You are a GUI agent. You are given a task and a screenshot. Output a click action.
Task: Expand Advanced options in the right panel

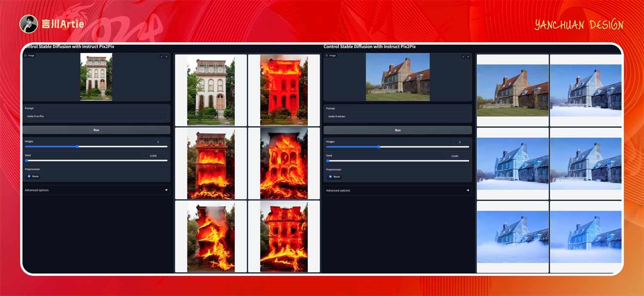(398, 190)
